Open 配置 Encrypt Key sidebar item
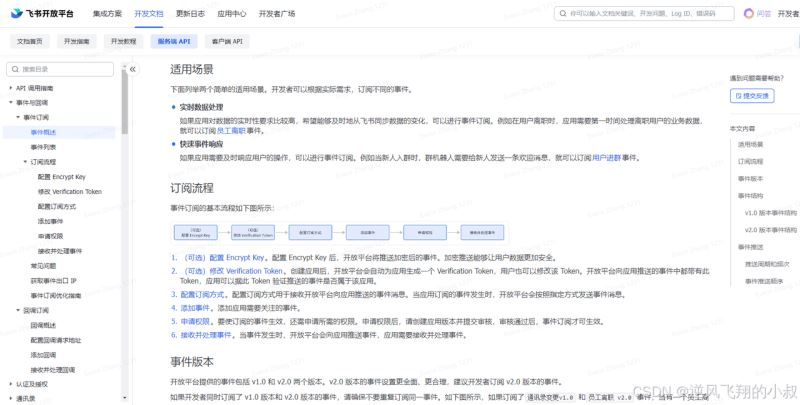800x405 pixels. point(61,177)
